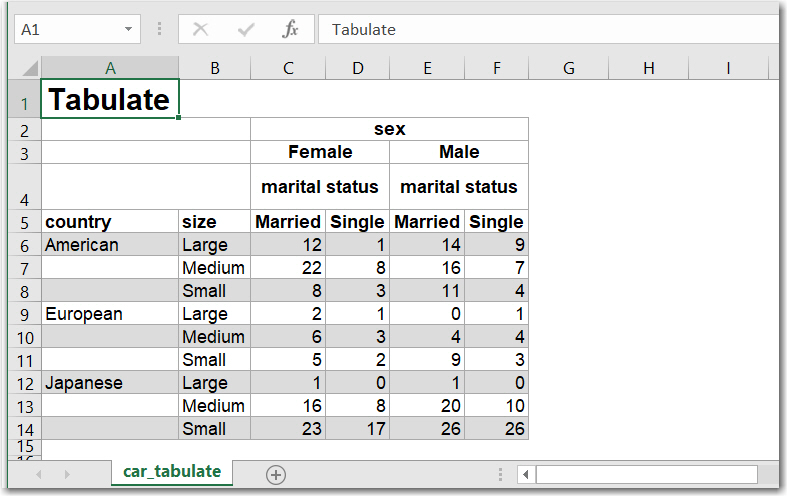Screen dimensions: 787x496
Task: Click the New Sheet plus icon
Action: (276, 475)
